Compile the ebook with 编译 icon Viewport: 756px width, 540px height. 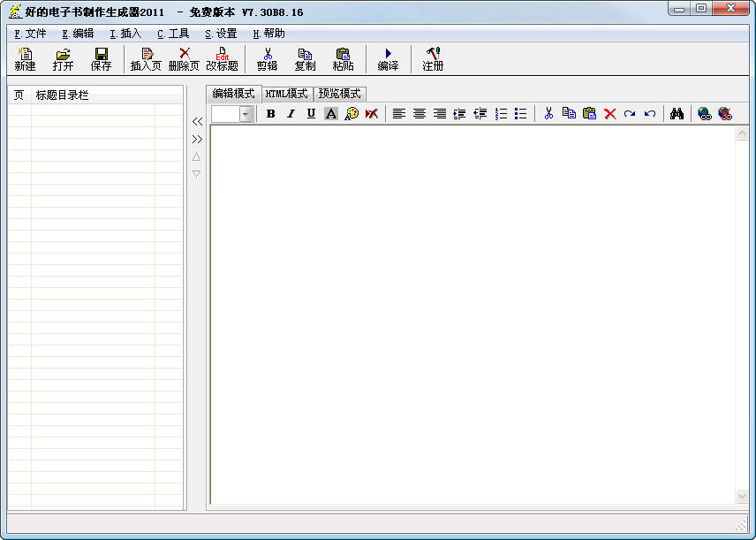point(388,59)
